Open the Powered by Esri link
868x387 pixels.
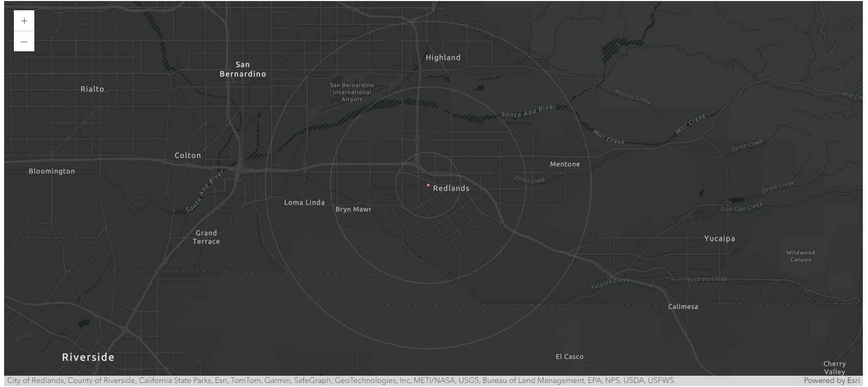(x=831, y=381)
